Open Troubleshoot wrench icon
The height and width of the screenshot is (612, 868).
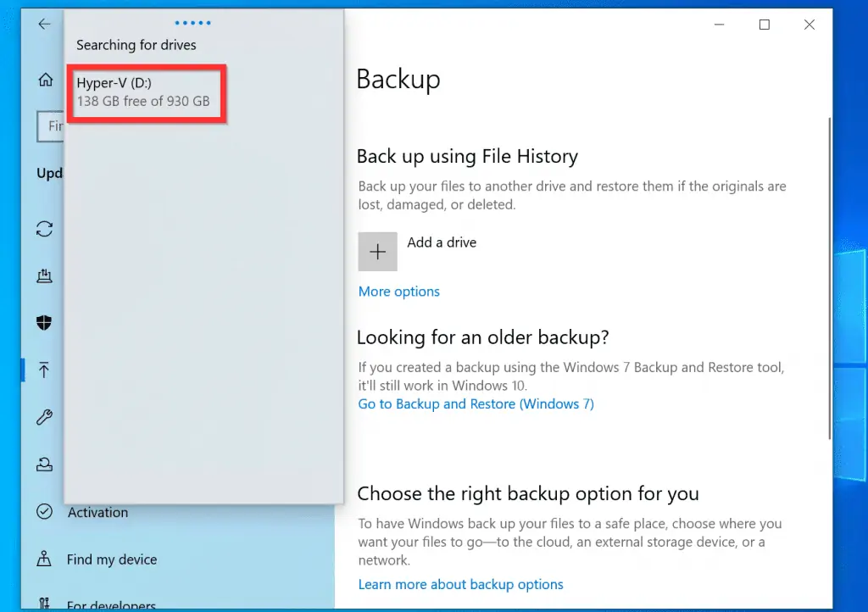coord(44,417)
